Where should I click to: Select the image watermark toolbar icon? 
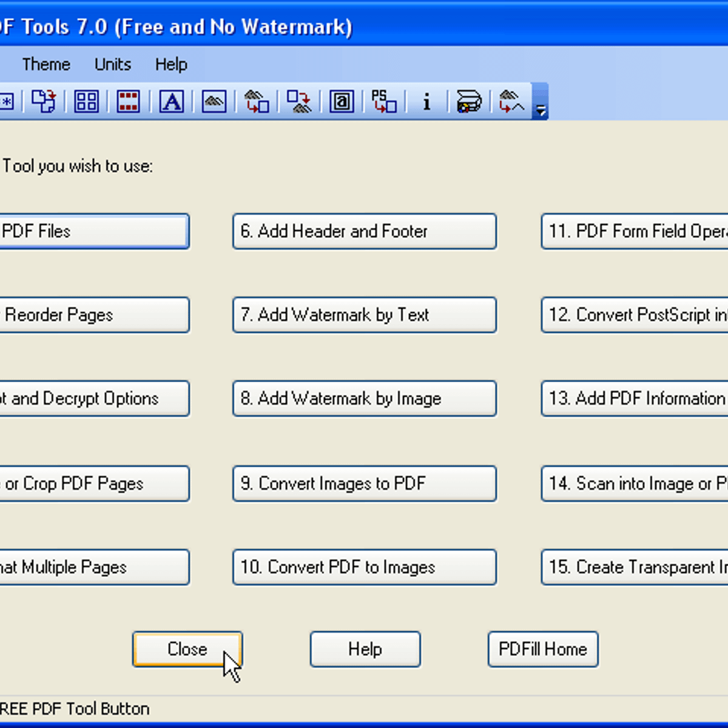point(214,101)
